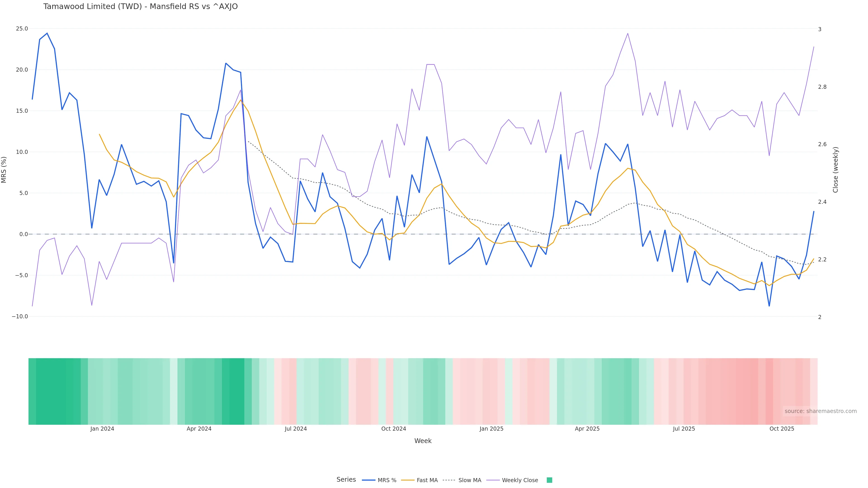Click the Oct 2025 x-axis label
Viewport: 868px width, 488px height.
(x=782, y=429)
